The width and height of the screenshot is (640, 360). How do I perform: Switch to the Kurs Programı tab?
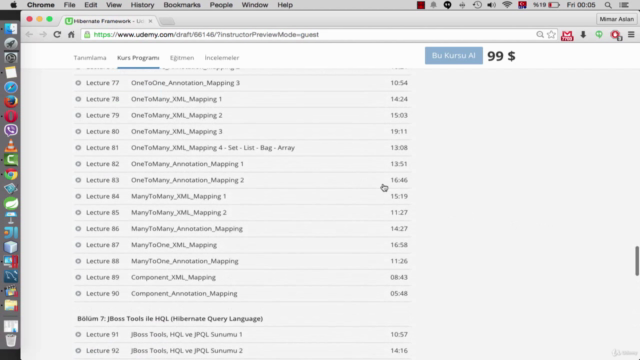coord(138,58)
